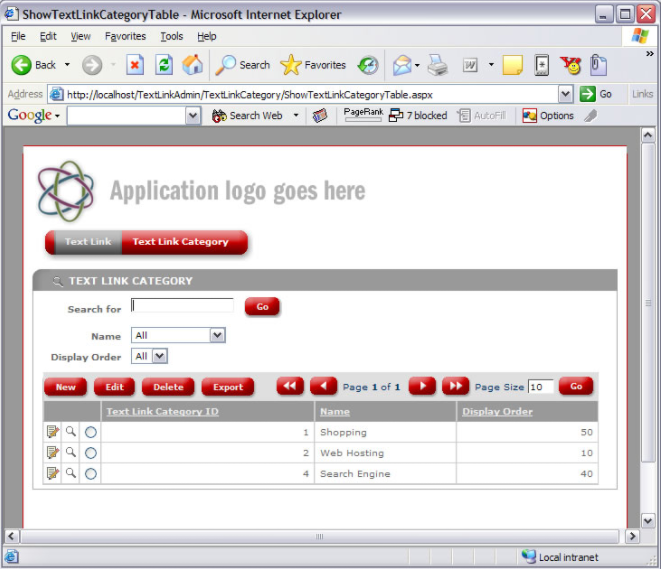This screenshot has width=661, height=569.
Task: Click the Google Search Web binoculars icon
Action: coord(219,115)
